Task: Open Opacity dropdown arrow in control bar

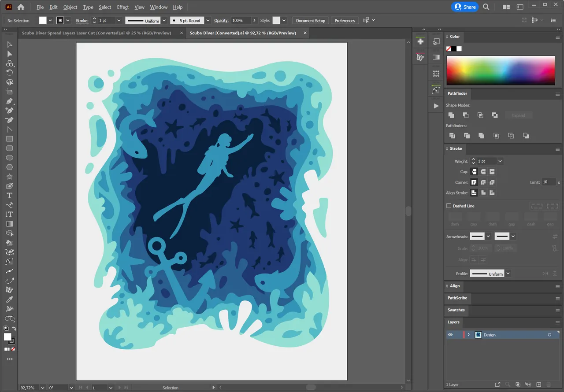Action: (254, 20)
